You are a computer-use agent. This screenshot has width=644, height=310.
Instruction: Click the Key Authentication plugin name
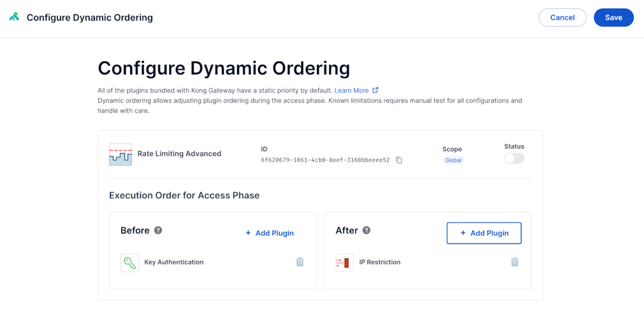174,262
